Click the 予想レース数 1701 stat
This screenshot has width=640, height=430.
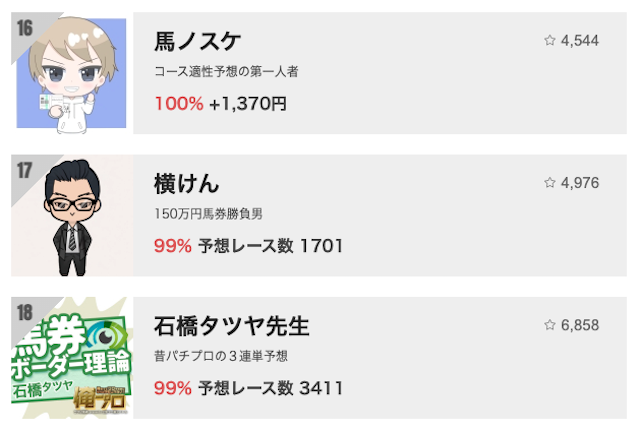248,245
